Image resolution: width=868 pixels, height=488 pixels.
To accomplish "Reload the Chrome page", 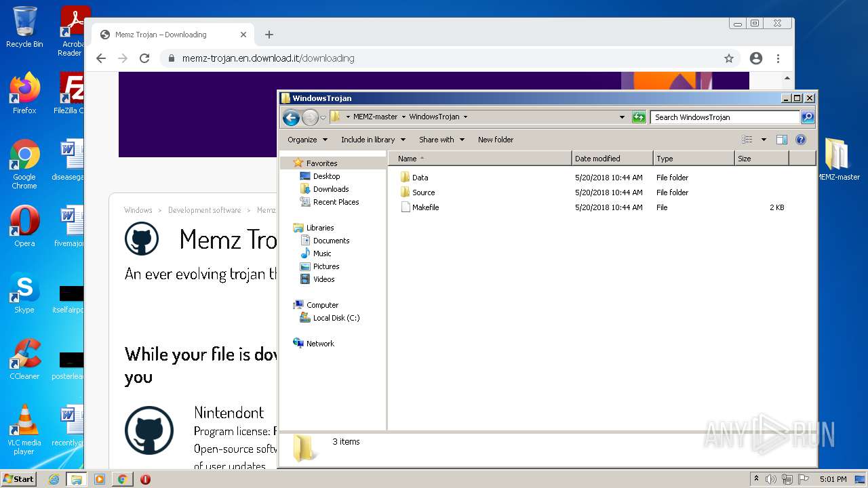I will (144, 58).
